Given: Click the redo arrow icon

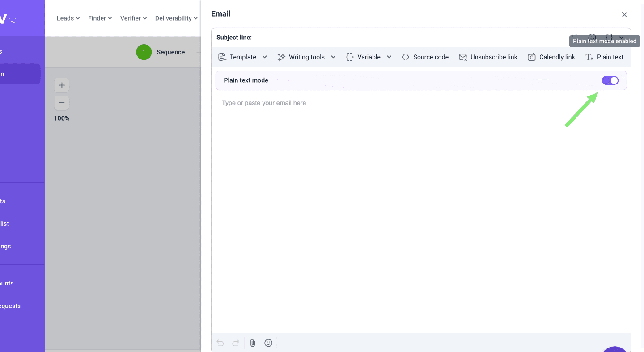Looking at the screenshot, I should click(x=236, y=343).
